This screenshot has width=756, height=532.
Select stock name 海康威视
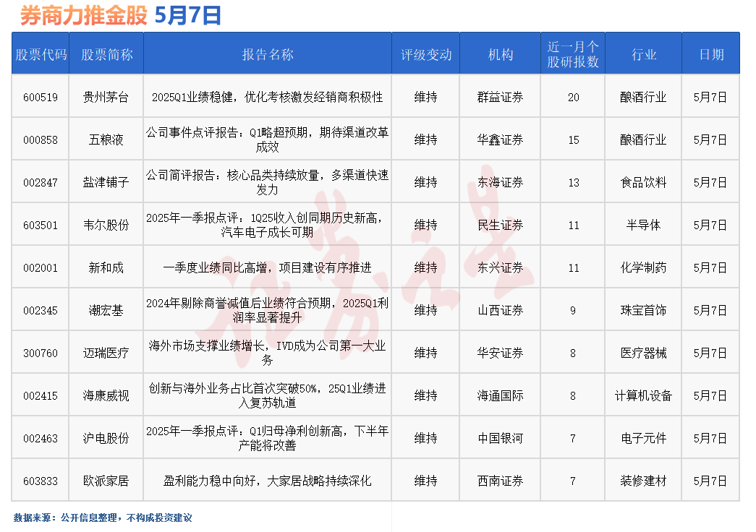click(106, 396)
